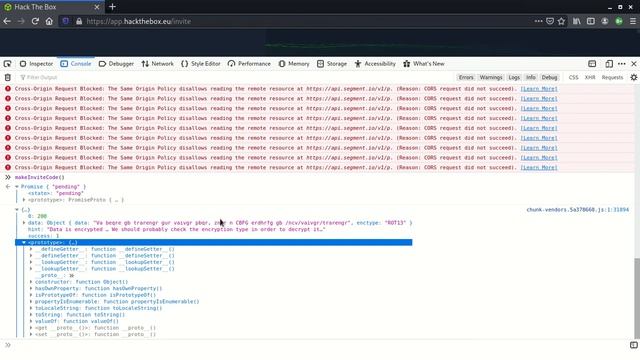Expand the __defineGetter__ function
This screenshot has height=360, width=640.
pos(31,249)
